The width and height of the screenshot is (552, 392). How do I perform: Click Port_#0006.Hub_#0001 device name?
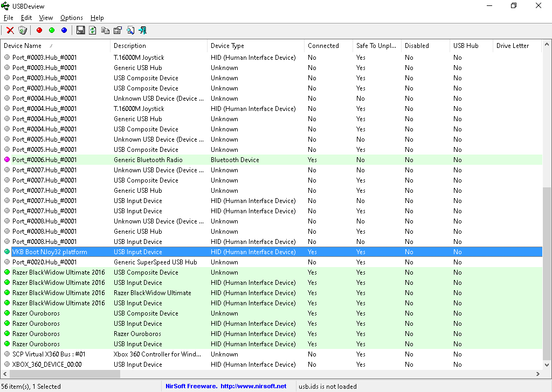(x=44, y=159)
